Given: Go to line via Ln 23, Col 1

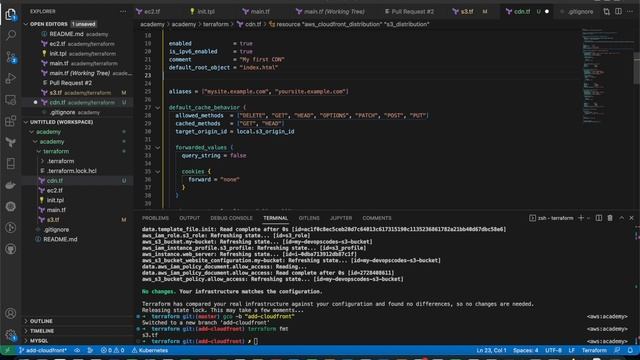Looking at the screenshot, I should [x=491, y=350].
